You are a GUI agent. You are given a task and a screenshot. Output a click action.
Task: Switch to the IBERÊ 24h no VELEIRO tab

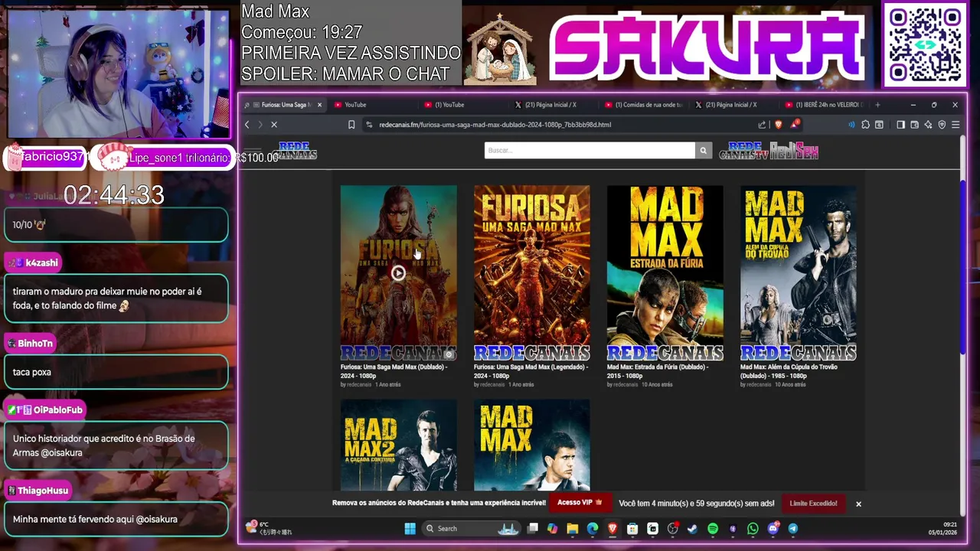click(x=823, y=105)
